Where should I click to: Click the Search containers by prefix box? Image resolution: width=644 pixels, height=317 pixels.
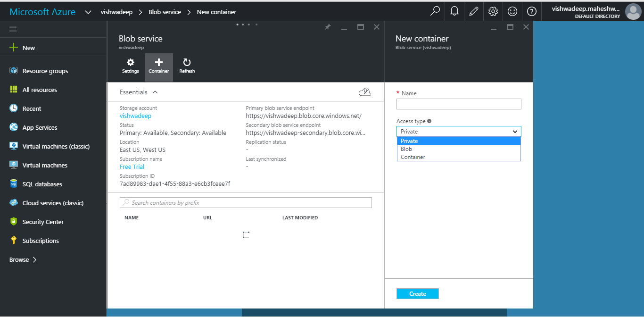click(246, 202)
